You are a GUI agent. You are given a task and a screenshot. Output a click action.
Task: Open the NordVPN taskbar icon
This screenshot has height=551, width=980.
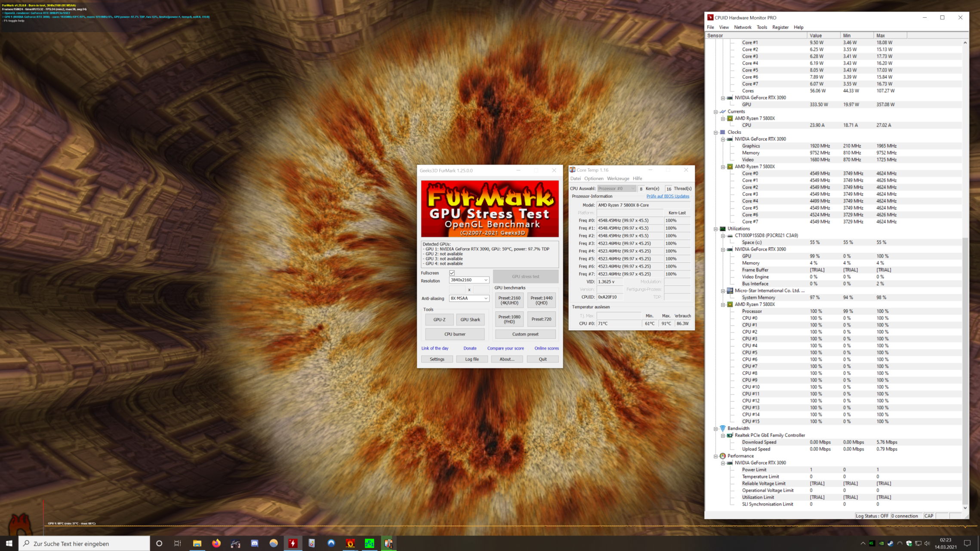pos(331,543)
